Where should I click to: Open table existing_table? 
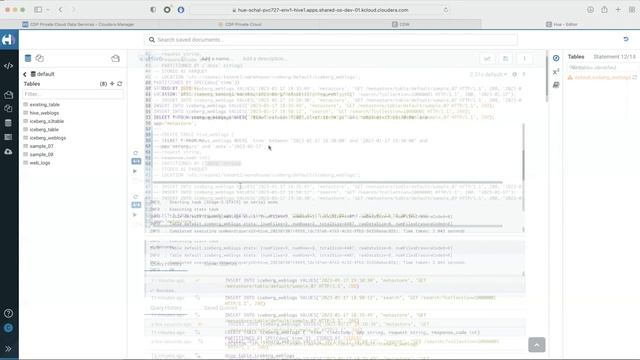44,105
